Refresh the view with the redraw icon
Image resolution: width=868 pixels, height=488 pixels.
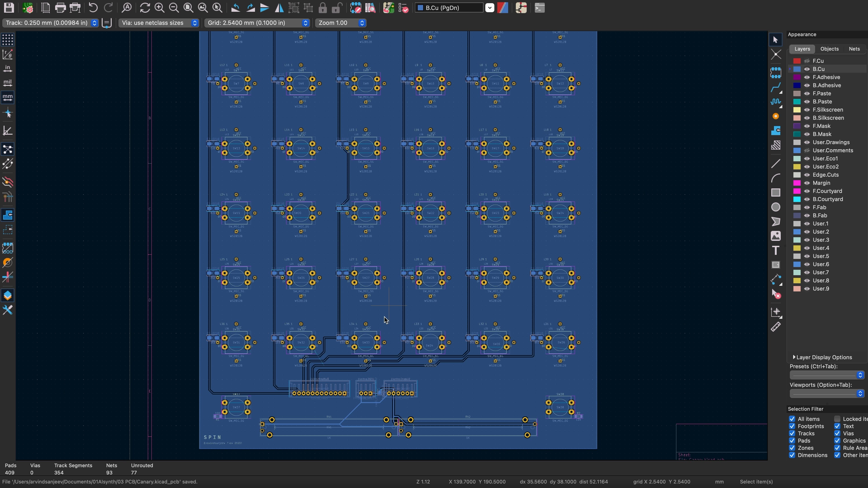145,8
